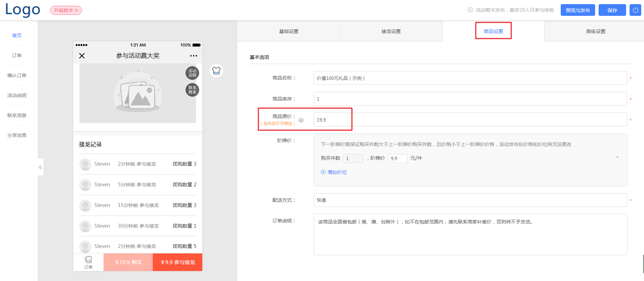Open 订单 in the left sidebar
The height and width of the screenshot is (281, 644).
(17, 55)
